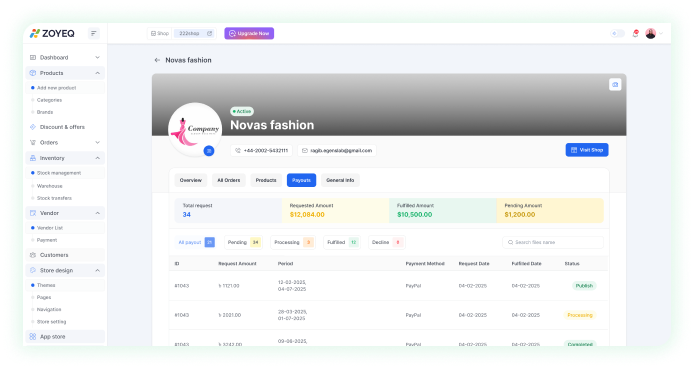Click the Orders cart icon

(x=33, y=142)
